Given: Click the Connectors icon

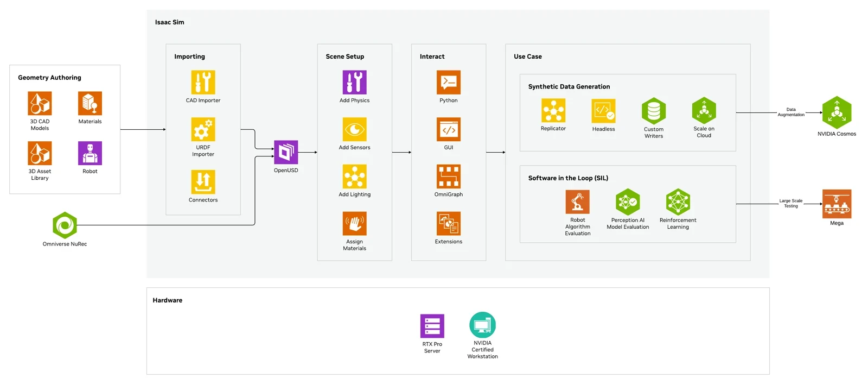Looking at the screenshot, I should 203,182.
